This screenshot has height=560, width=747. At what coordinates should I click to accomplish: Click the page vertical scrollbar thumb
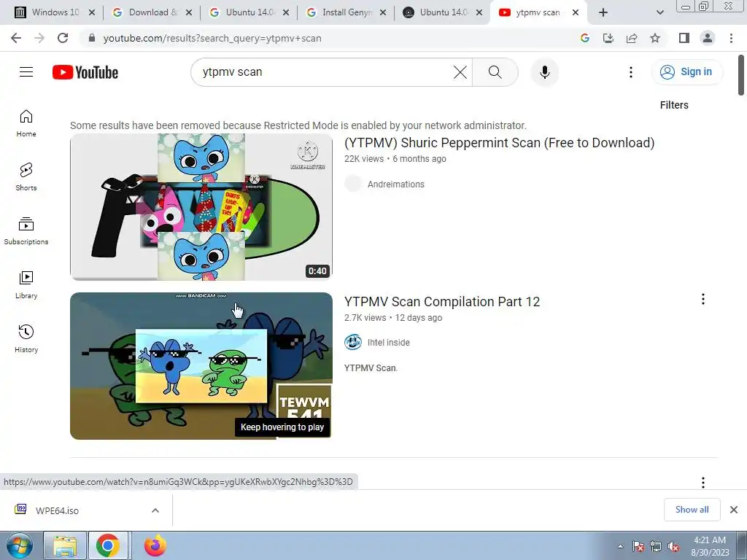pyautogui.click(x=741, y=75)
